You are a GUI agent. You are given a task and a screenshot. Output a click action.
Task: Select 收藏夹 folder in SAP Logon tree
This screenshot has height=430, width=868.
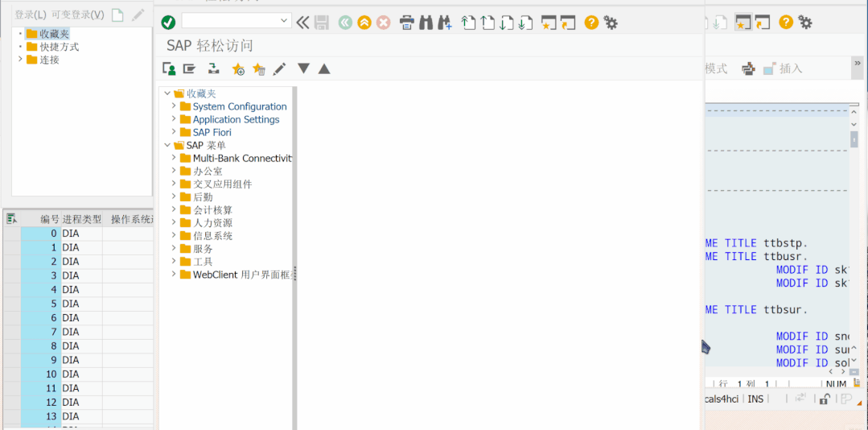[x=54, y=34]
